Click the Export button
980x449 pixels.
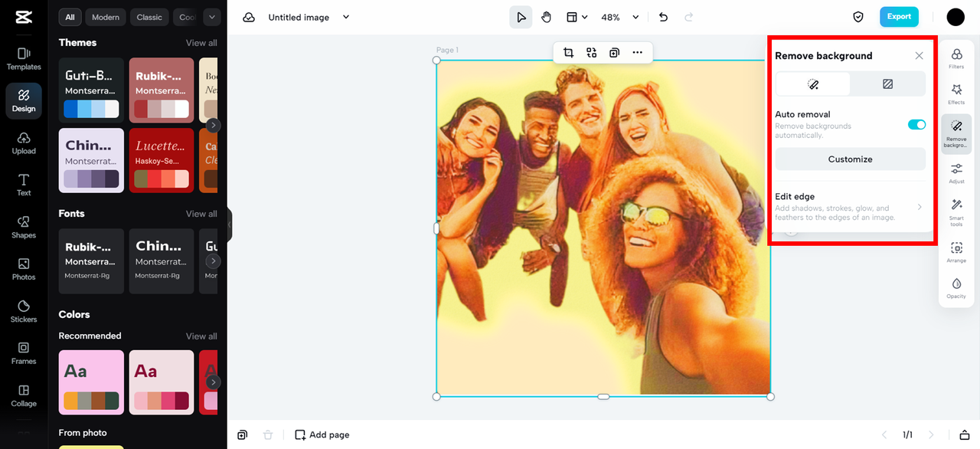tap(899, 17)
